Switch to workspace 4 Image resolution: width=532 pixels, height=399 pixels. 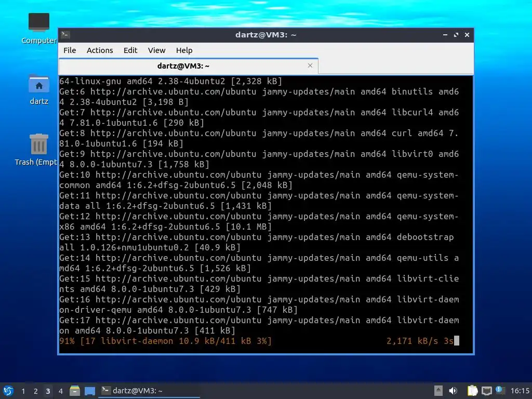tap(60, 391)
